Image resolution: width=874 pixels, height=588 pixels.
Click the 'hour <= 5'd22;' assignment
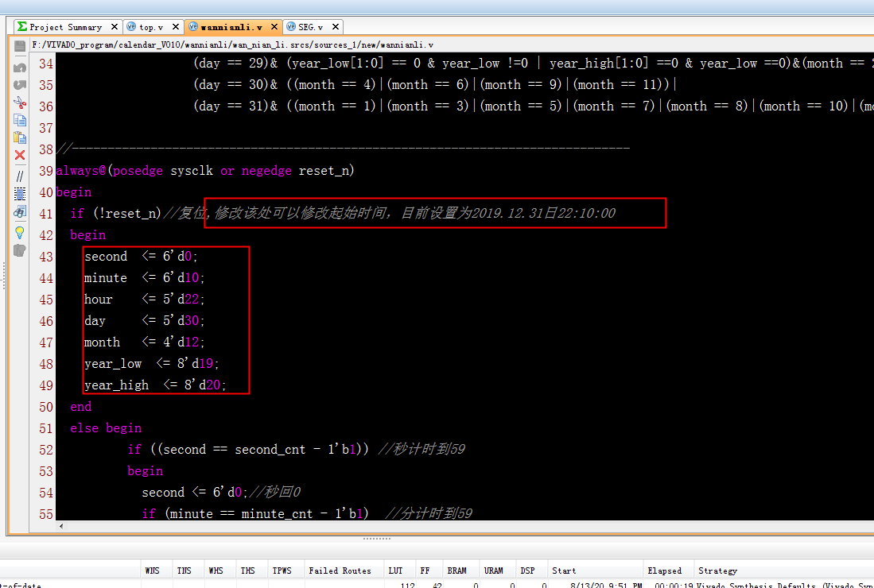pyautogui.click(x=145, y=299)
